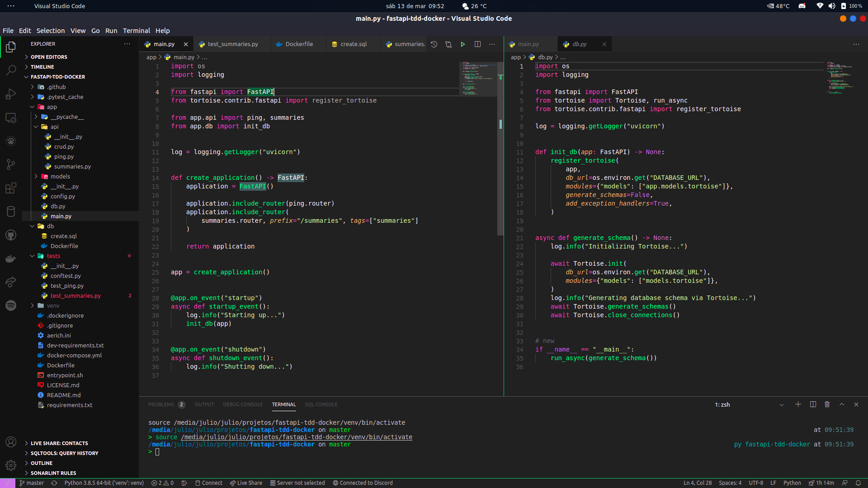868x488 pixels.
Task: Switch to test_summaries.py tab
Action: coord(232,44)
